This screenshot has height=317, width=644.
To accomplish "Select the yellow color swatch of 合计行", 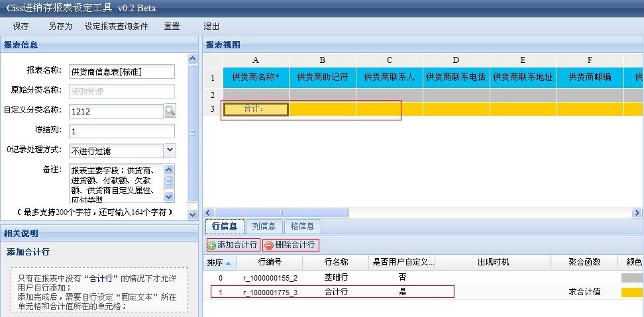I will [x=631, y=292].
